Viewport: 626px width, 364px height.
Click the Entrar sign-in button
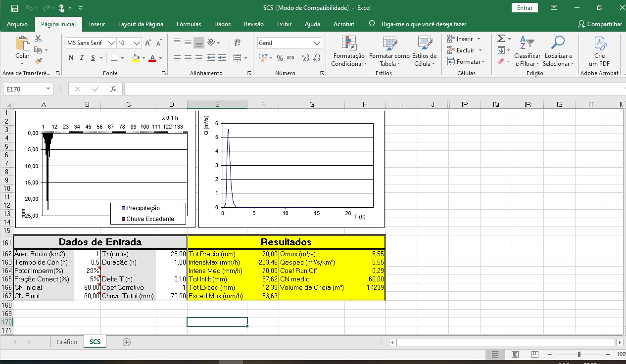tap(525, 8)
